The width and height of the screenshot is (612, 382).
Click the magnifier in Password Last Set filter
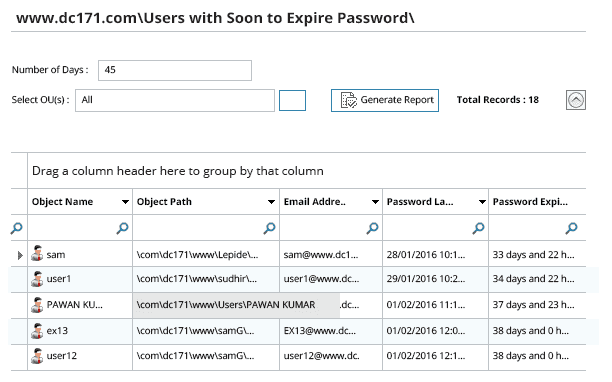479,228
